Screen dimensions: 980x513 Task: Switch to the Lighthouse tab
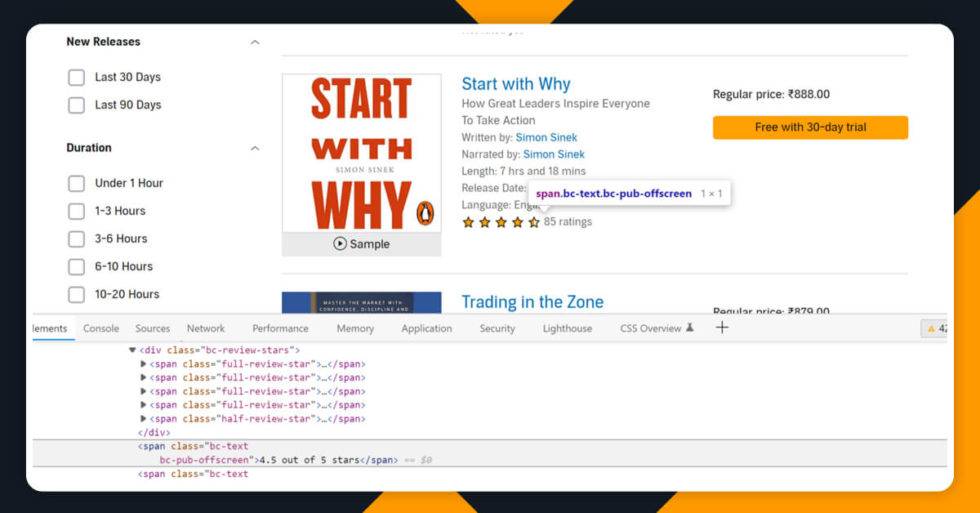coord(567,329)
